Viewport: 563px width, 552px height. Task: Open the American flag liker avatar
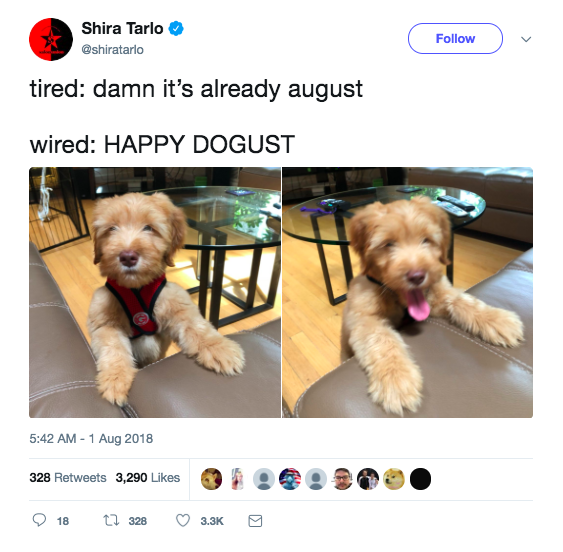290,479
